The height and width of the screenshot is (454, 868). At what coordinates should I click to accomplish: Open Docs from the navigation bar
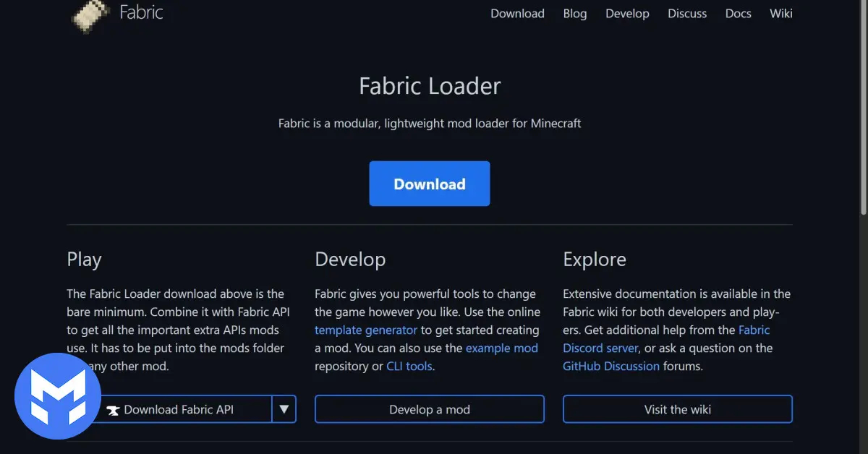(738, 14)
